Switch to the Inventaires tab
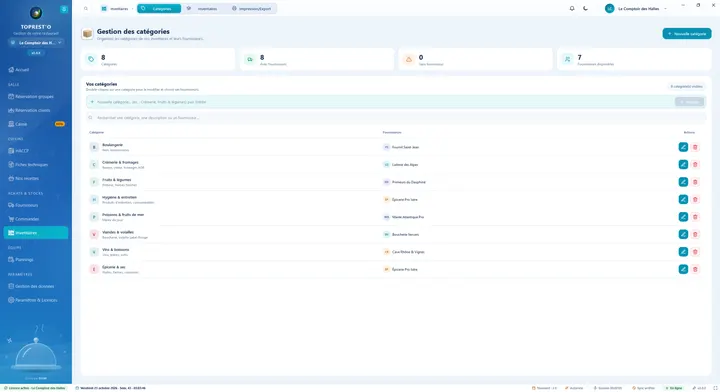720x392 pixels. pos(202,8)
